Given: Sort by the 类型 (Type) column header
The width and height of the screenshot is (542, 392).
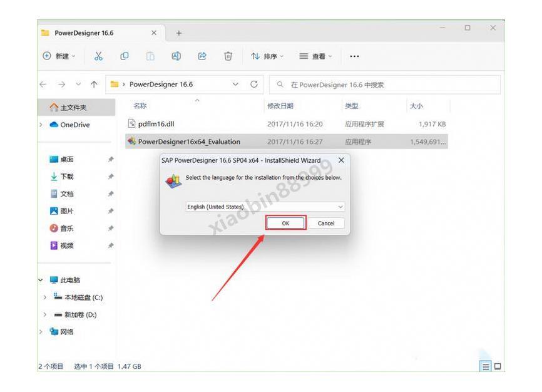Looking at the screenshot, I should point(352,106).
